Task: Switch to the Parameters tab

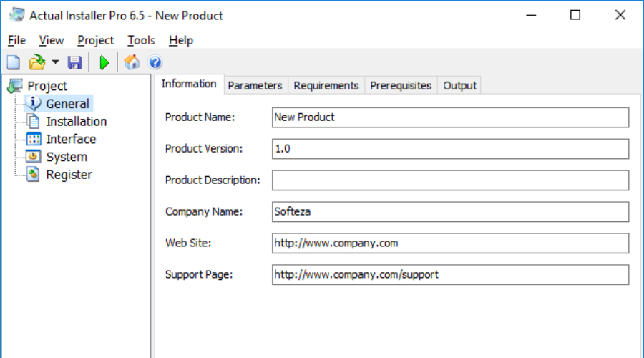Action: click(x=255, y=86)
